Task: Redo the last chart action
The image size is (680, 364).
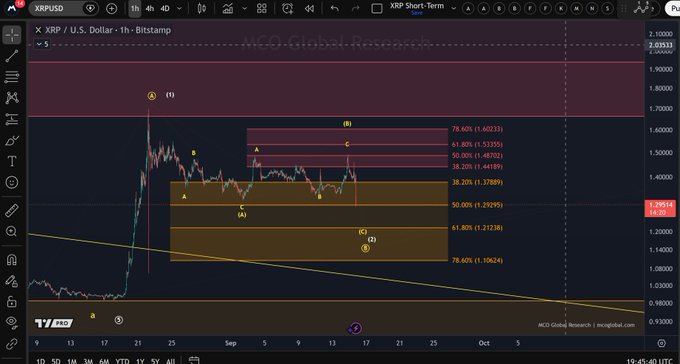Action: (x=356, y=8)
